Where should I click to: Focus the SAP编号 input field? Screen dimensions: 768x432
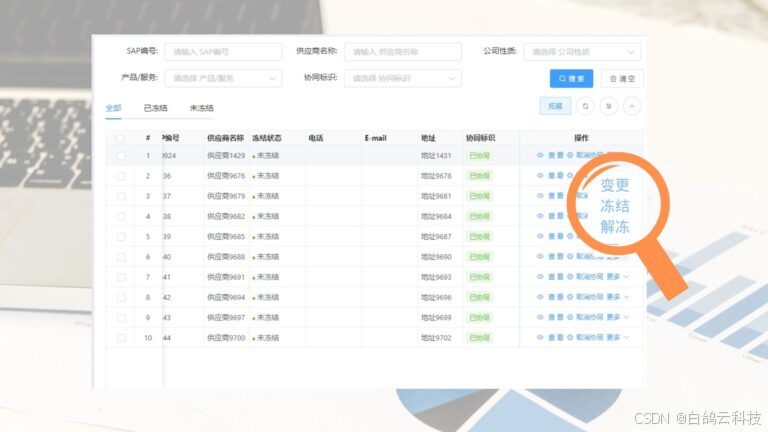(x=223, y=52)
